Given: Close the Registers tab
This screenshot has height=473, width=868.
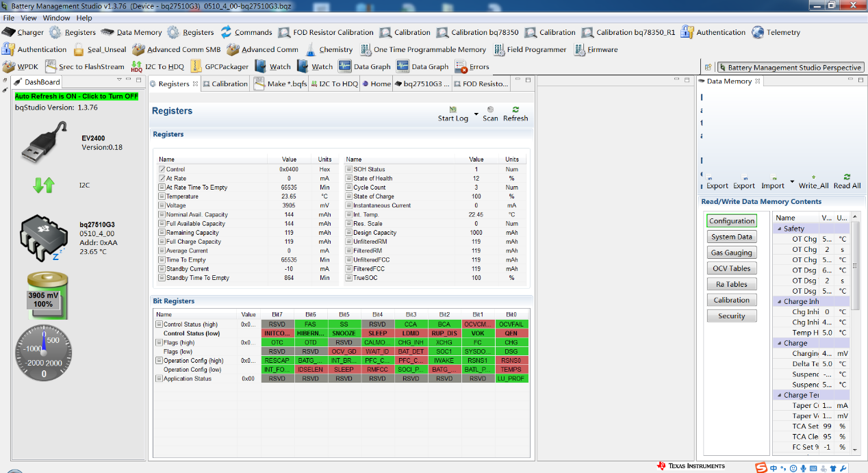Looking at the screenshot, I should coord(195,84).
